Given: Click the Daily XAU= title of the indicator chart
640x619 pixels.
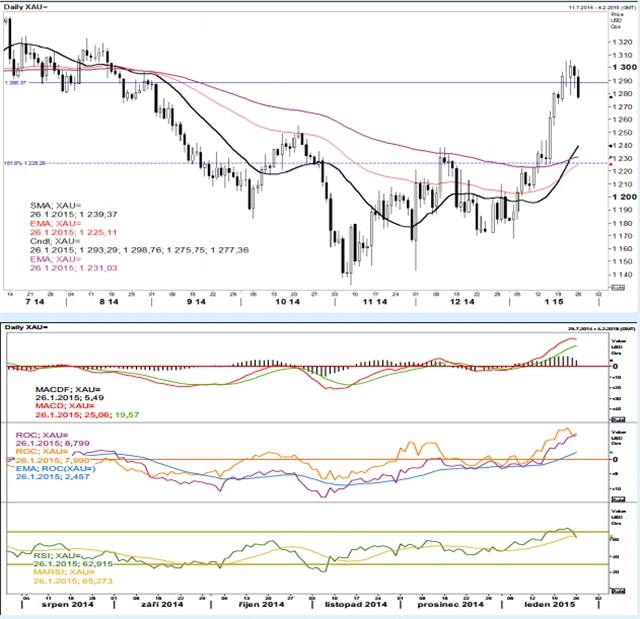Looking at the screenshot, I should pyautogui.click(x=27, y=327).
